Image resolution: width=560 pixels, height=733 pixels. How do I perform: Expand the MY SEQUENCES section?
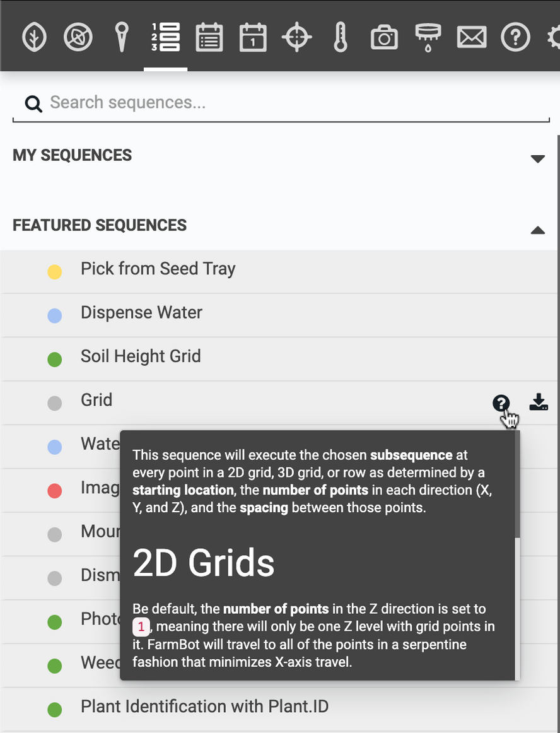tap(537, 158)
